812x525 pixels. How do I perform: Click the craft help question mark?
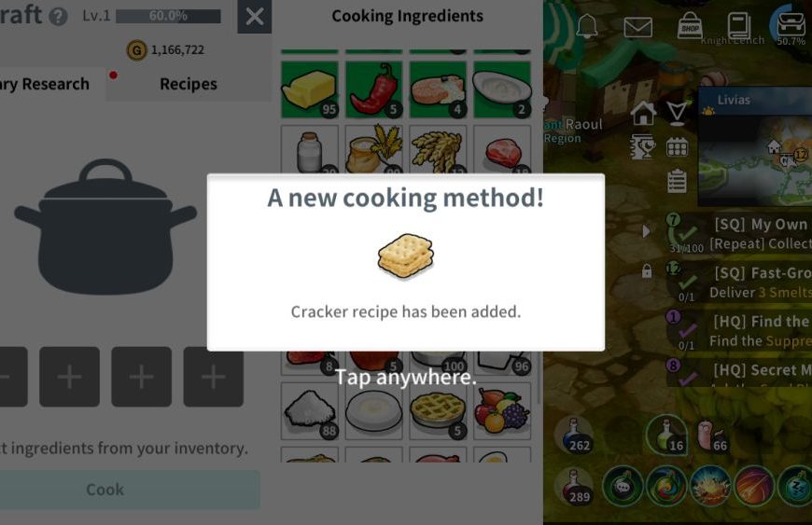click(58, 17)
